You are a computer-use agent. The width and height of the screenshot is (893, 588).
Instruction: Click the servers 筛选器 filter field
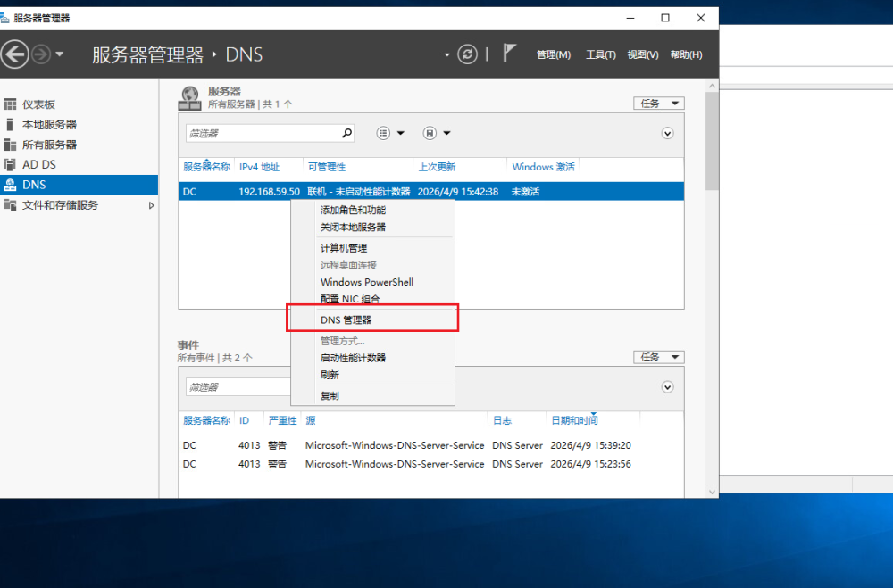tap(263, 133)
